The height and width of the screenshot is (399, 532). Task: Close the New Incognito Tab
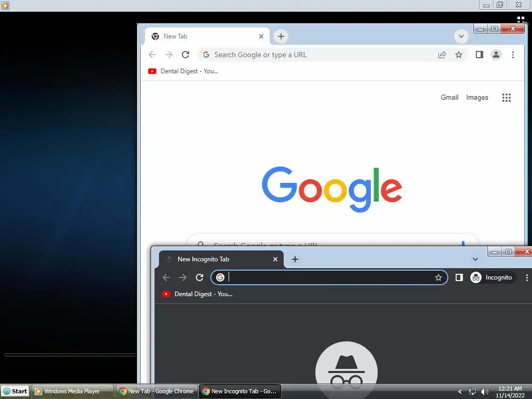275,259
